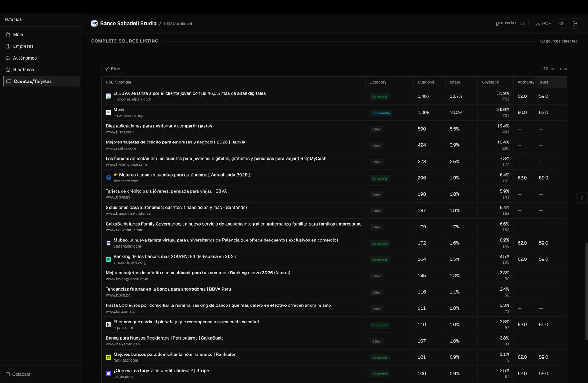The width and height of the screenshot is (588, 383).
Task: Click the rankiator.com favicon icon
Action: [108, 357]
